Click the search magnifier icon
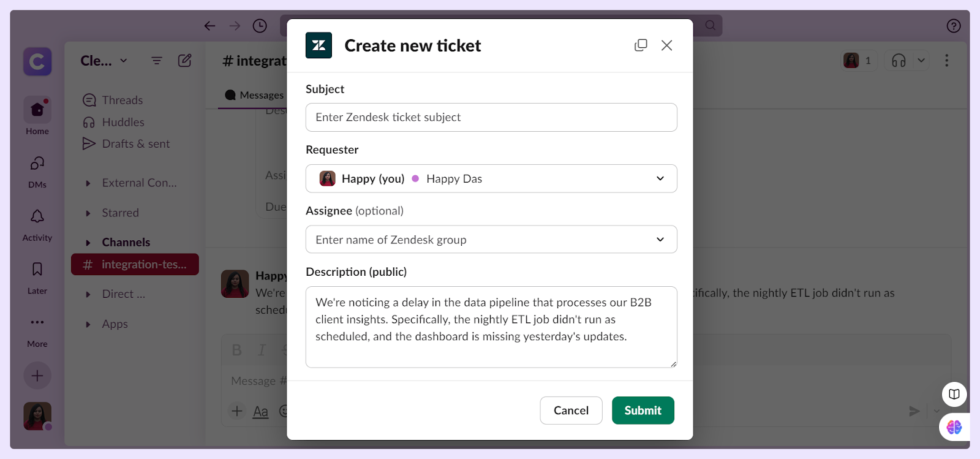The height and width of the screenshot is (459, 980). coord(710,25)
